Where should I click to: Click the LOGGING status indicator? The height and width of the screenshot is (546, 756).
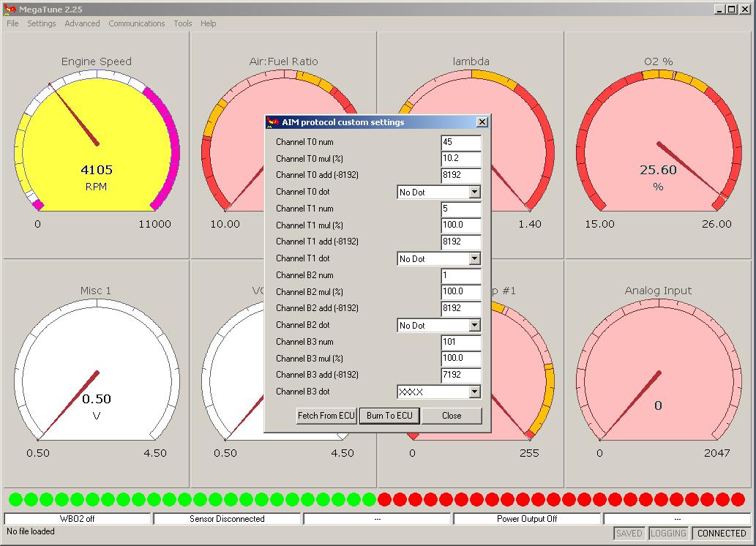[x=668, y=534]
